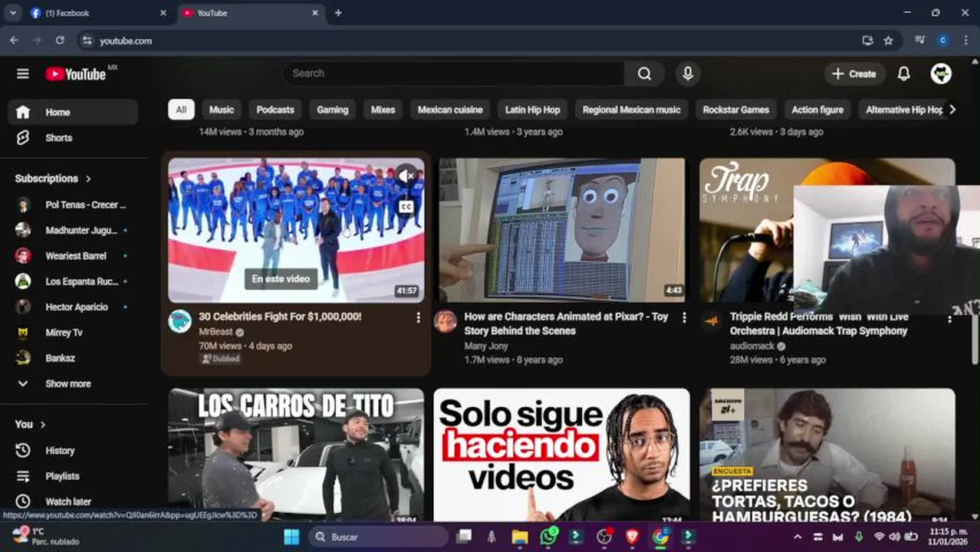The width and height of the screenshot is (980, 552).
Task: Open YouTube notifications bell
Action: tap(904, 74)
